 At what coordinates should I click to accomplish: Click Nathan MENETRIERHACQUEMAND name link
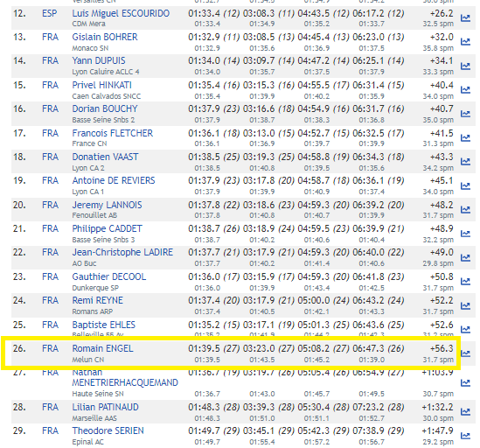(125, 377)
